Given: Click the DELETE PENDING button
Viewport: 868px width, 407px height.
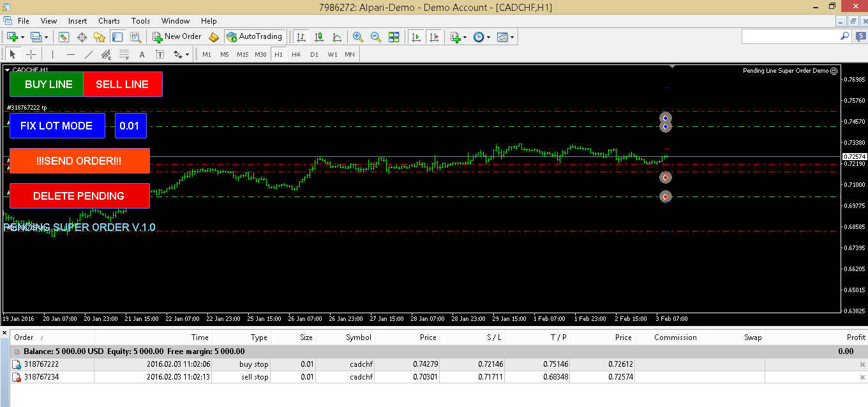Looking at the screenshot, I should [x=79, y=196].
